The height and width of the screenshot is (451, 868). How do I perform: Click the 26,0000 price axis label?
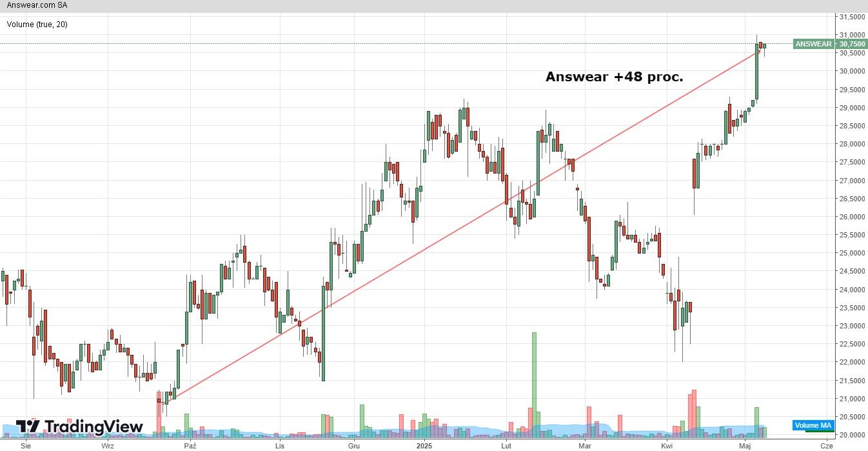pos(853,217)
